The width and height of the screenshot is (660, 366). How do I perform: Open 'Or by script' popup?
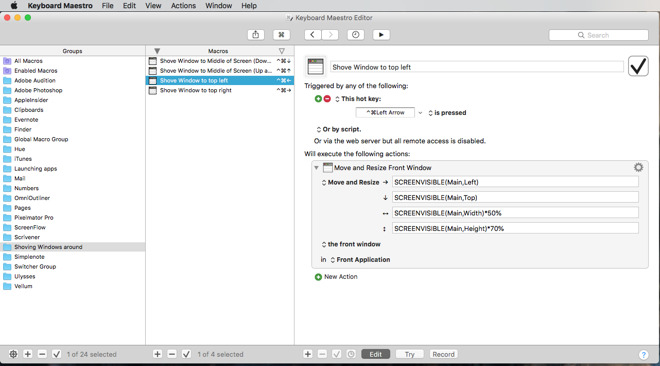pos(339,129)
